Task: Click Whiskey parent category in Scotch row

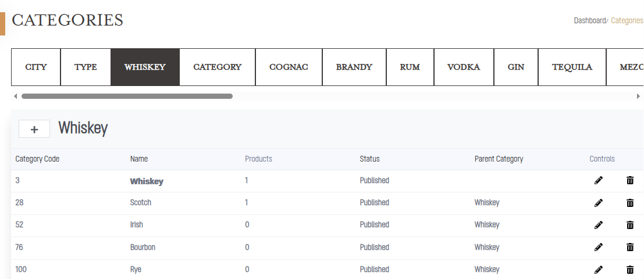Action: point(487,203)
